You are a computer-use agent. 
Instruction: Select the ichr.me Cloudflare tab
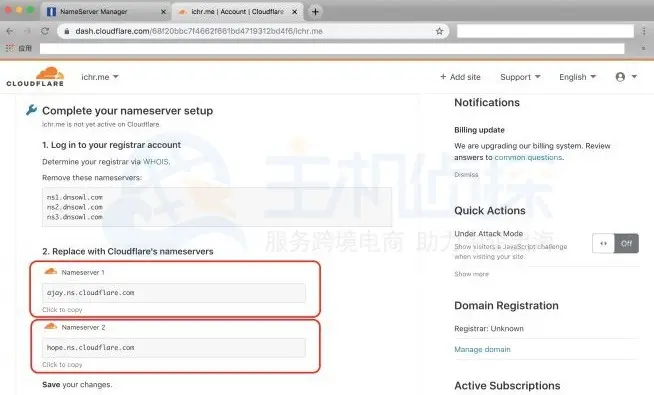point(237,12)
